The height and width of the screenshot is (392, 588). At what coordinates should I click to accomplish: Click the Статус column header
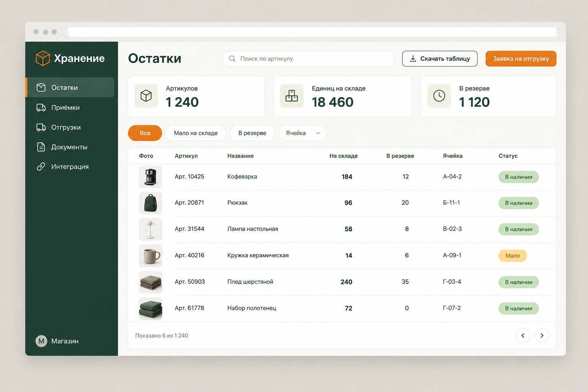point(508,156)
